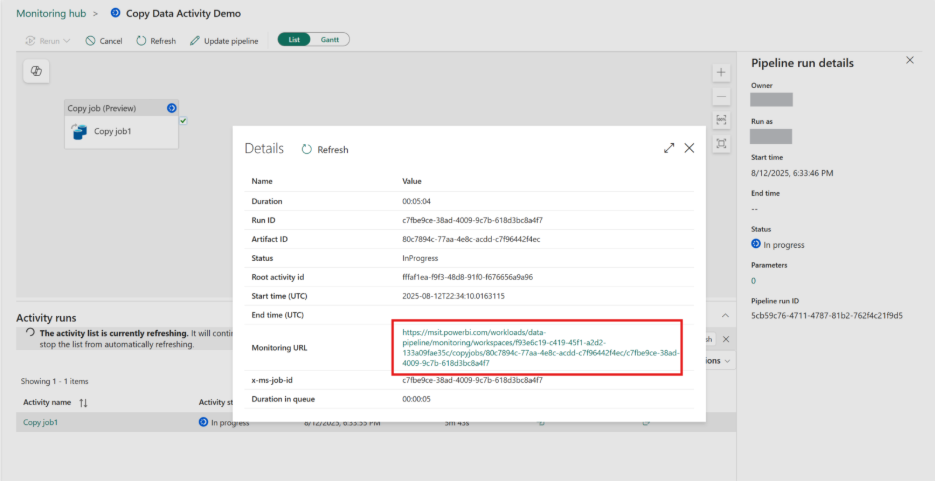Click Refresh in the Details dialog
Viewport: 936px width, 481px height.
(325, 149)
